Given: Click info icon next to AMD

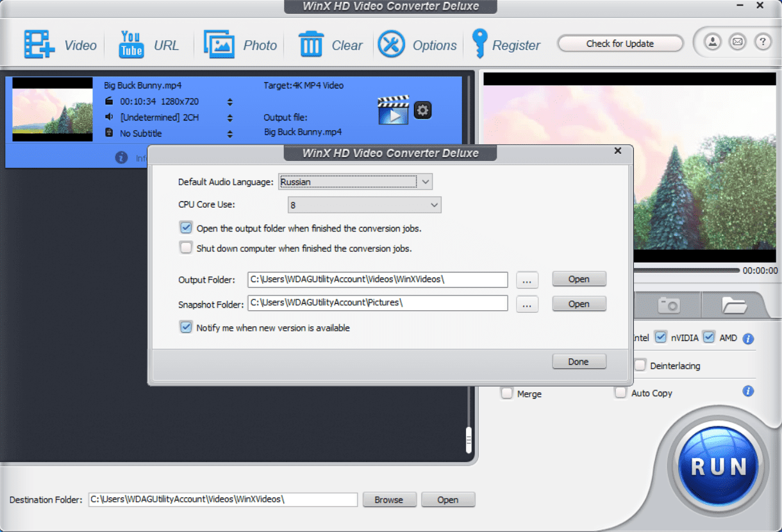Looking at the screenshot, I should pos(748,338).
